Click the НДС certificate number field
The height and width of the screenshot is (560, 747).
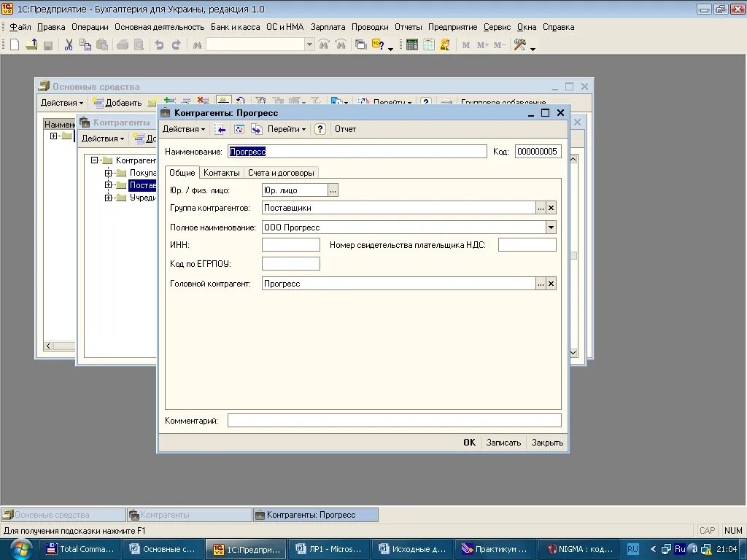point(527,245)
